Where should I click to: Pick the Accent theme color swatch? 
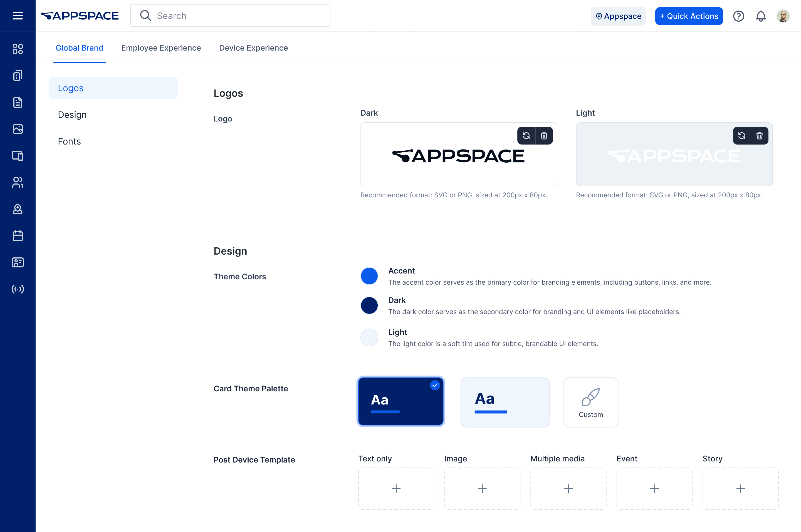369,276
